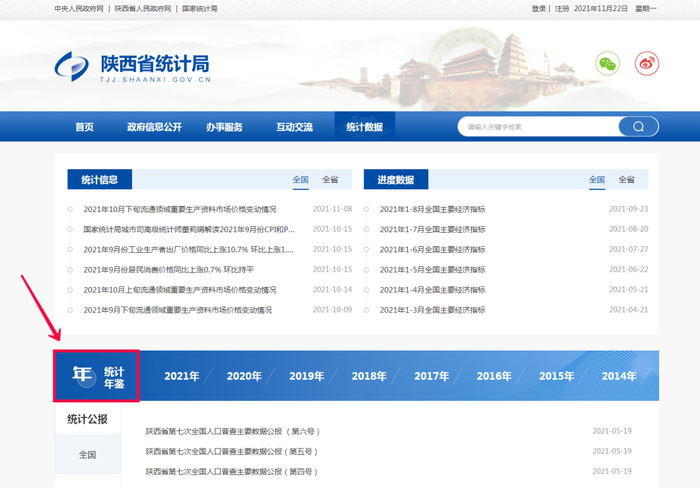Open the 政府信息公开 menu item
Image resolution: width=700 pixels, height=488 pixels.
coord(154,127)
